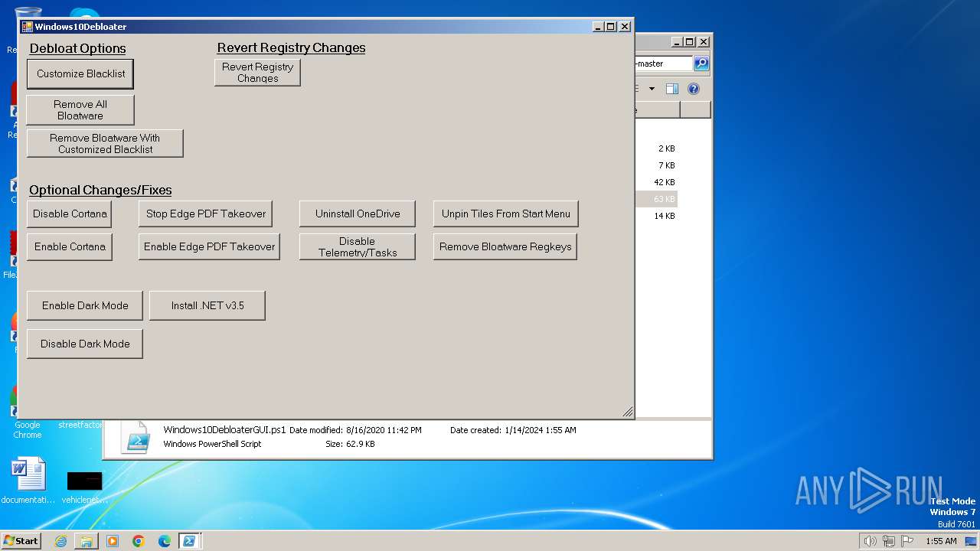Click the taskbar clock showing 1:55 AM

point(941,541)
